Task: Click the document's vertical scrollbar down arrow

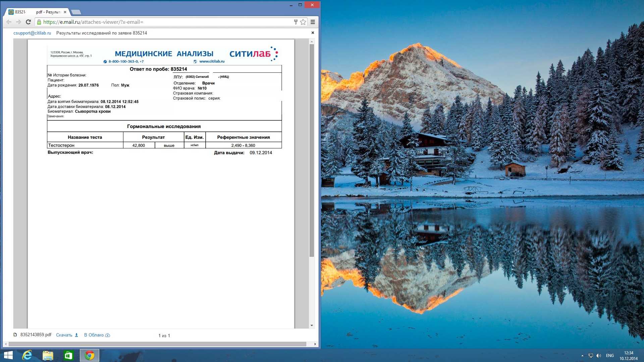Action: 312,325
